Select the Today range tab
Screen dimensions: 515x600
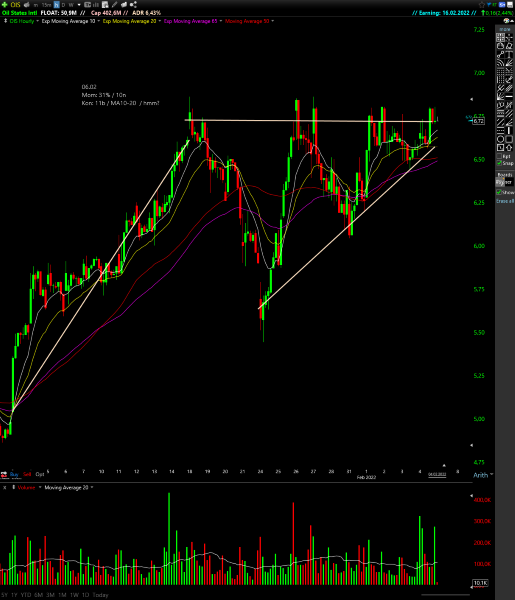pyautogui.click(x=100, y=595)
